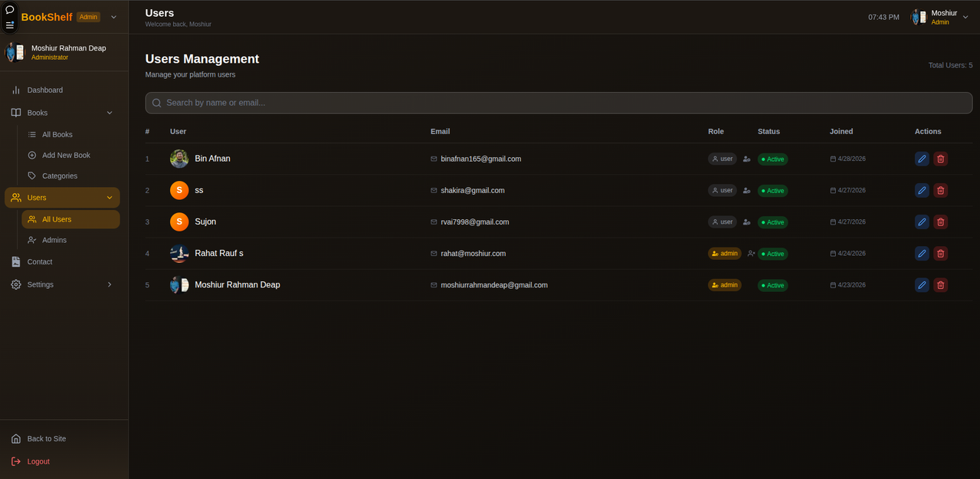980x479 pixels.
Task: Click the Books open-book icon in the sidebar
Action: click(16, 113)
